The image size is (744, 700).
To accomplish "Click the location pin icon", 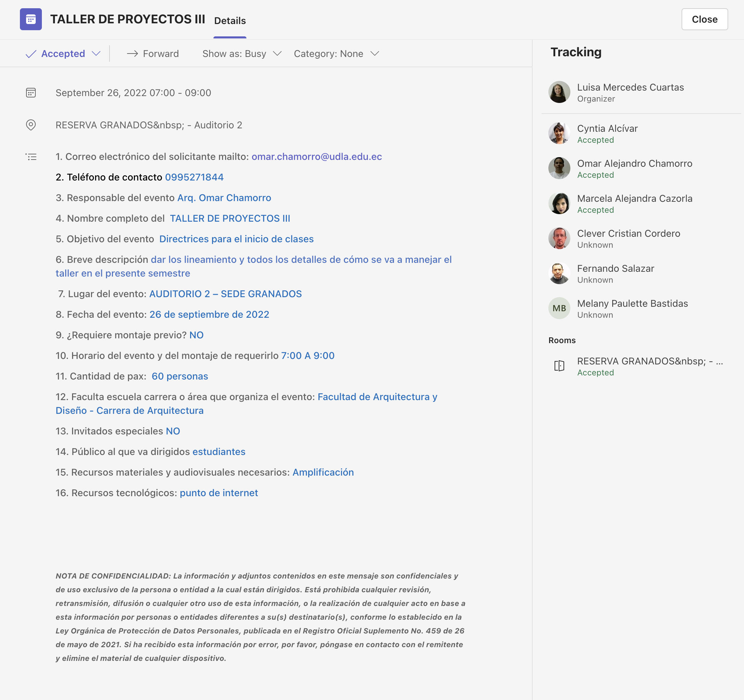I will coord(31,125).
